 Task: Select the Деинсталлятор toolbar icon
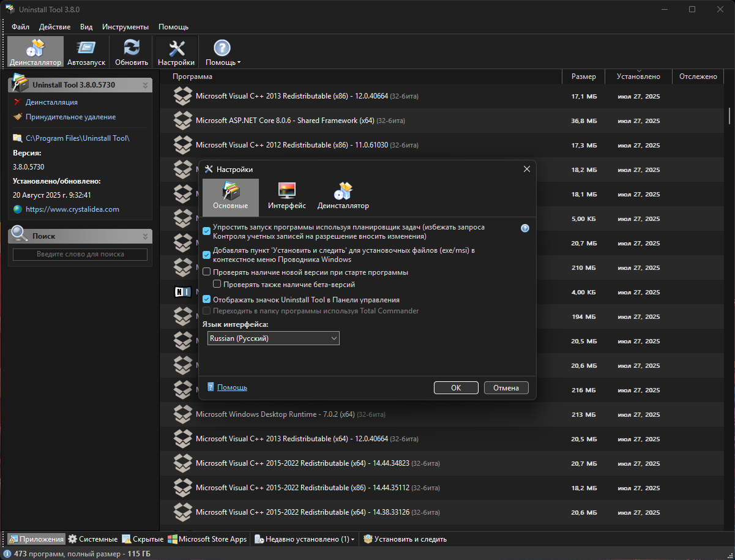point(35,51)
